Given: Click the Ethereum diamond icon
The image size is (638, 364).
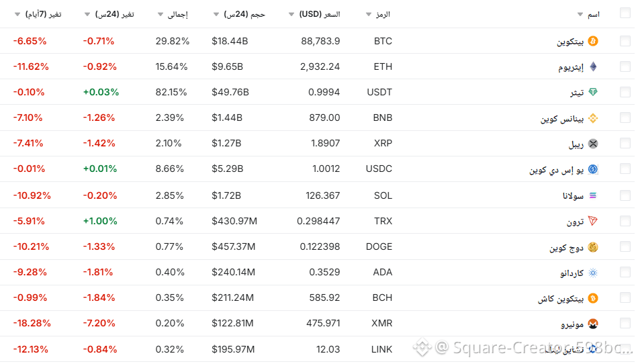Looking at the screenshot, I should tap(593, 67).
